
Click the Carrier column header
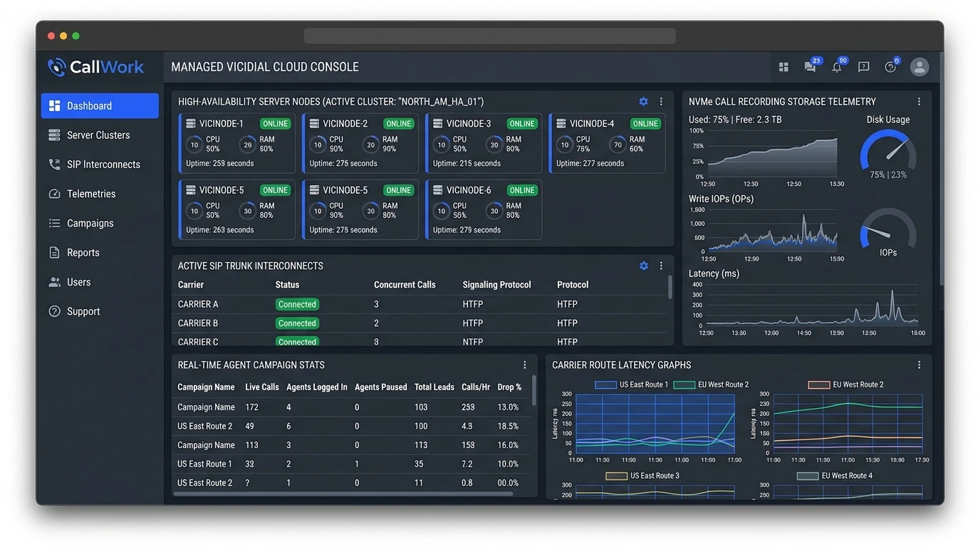coord(191,285)
